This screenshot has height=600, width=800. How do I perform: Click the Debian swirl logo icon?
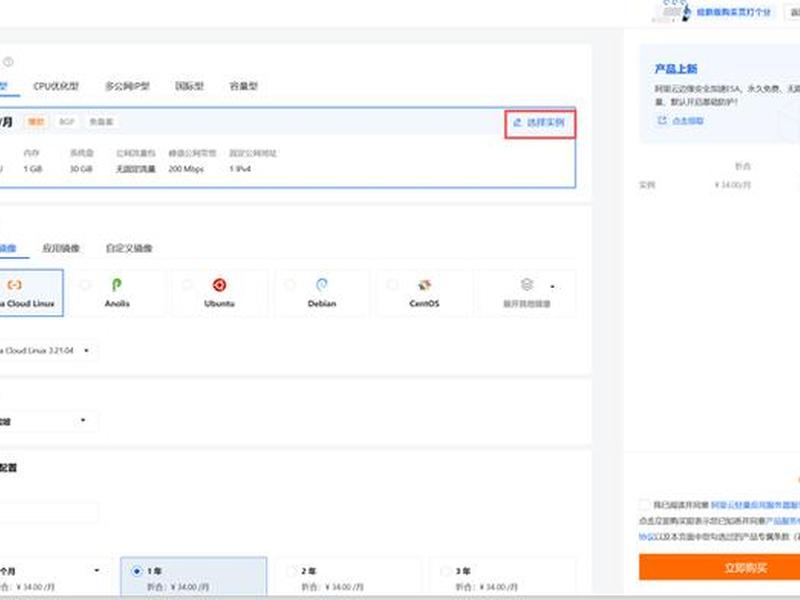click(x=322, y=285)
